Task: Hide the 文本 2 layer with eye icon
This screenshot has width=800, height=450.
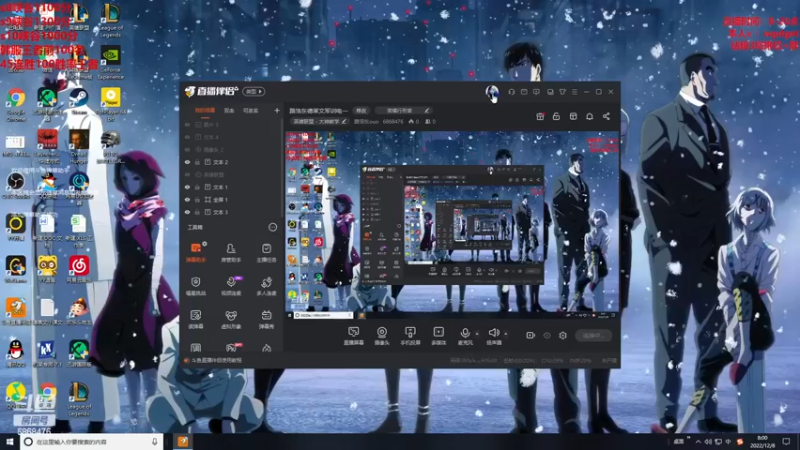Action: 187,162
